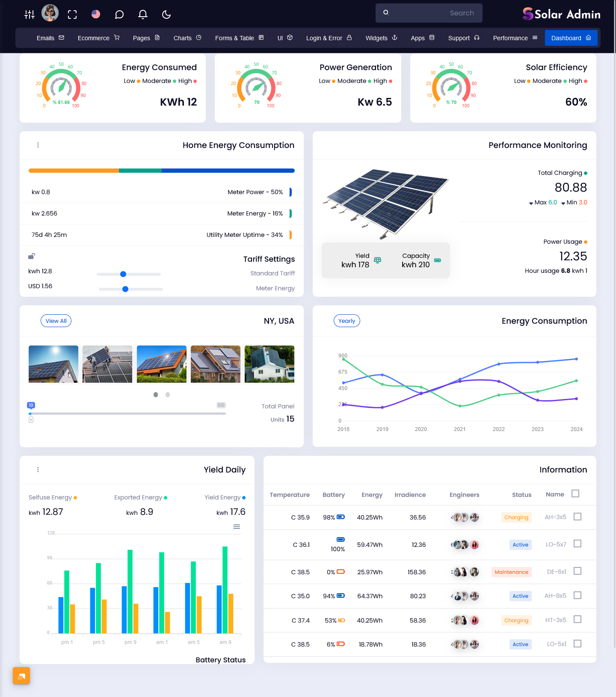
Task: Open Home Energy Consumption three-dot menu
Action: tap(38, 145)
